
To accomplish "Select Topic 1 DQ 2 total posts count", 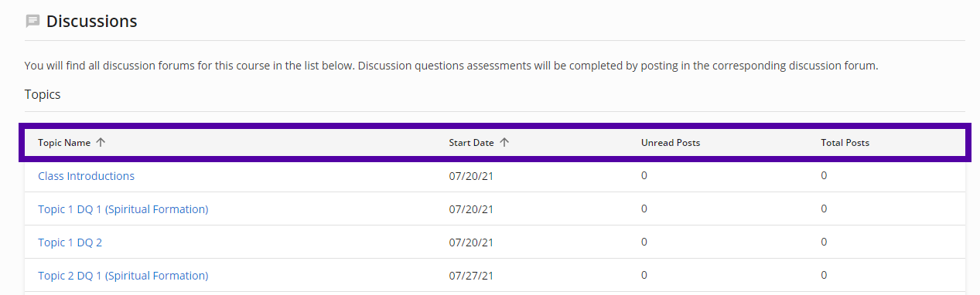I will point(824,242).
